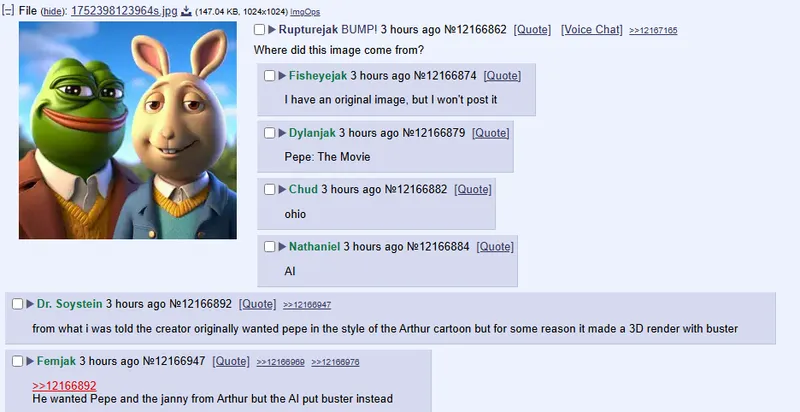Follow the red >>12166892 reply link

point(64,385)
